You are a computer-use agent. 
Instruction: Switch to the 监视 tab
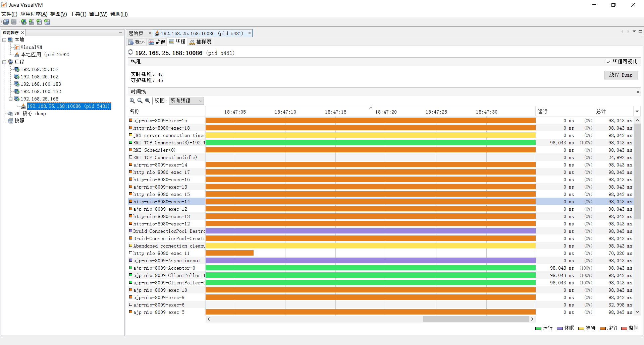[x=157, y=42]
